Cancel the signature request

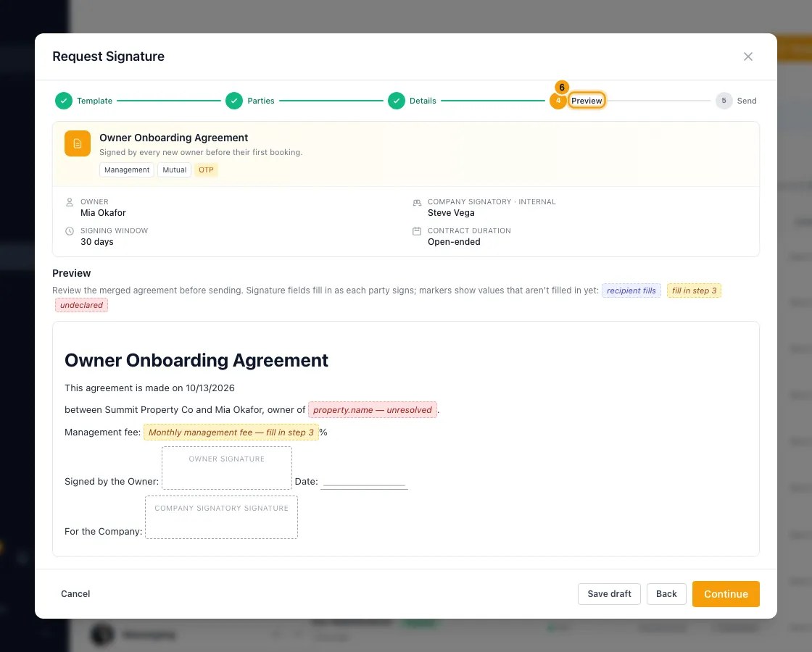75,594
